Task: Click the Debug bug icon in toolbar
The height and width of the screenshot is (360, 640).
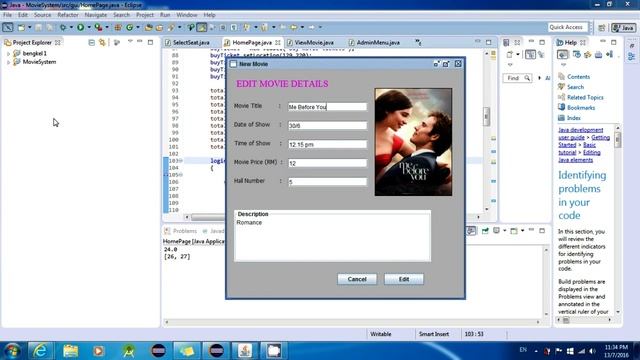Action: pyautogui.click(x=63, y=27)
